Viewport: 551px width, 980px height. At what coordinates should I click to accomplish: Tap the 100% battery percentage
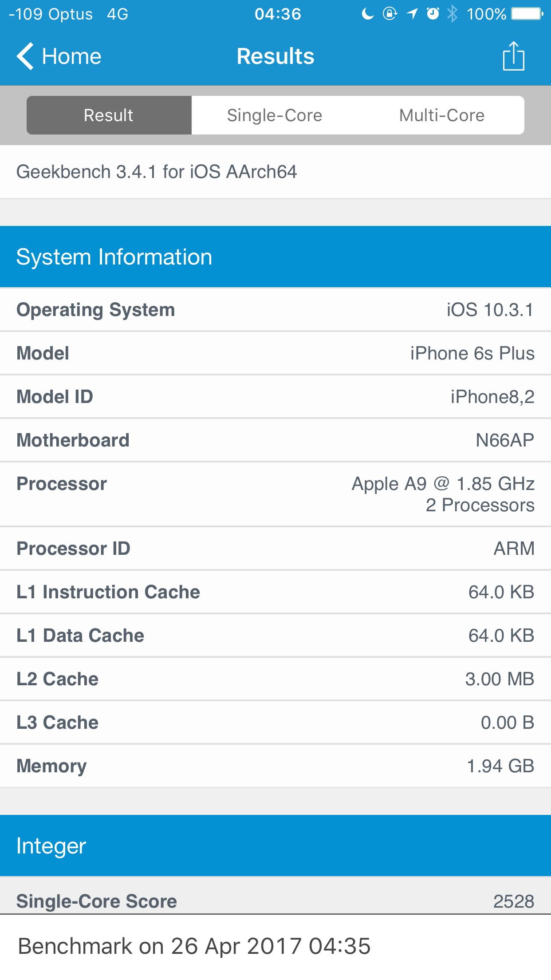[x=486, y=14]
